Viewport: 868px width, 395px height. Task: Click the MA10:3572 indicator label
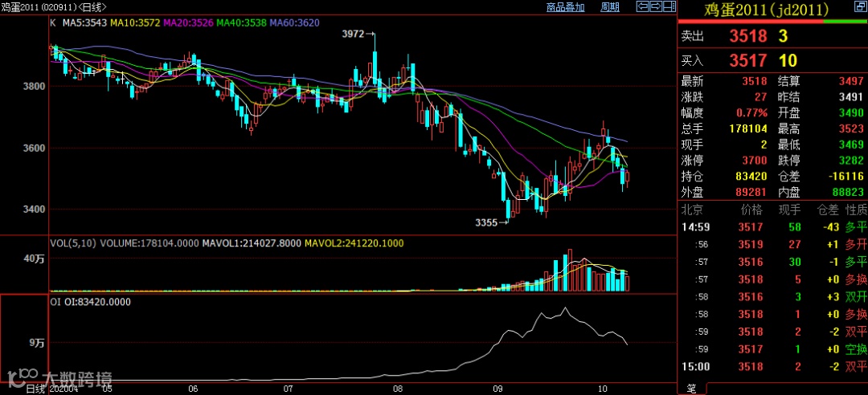pyautogui.click(x=135, y=23)
